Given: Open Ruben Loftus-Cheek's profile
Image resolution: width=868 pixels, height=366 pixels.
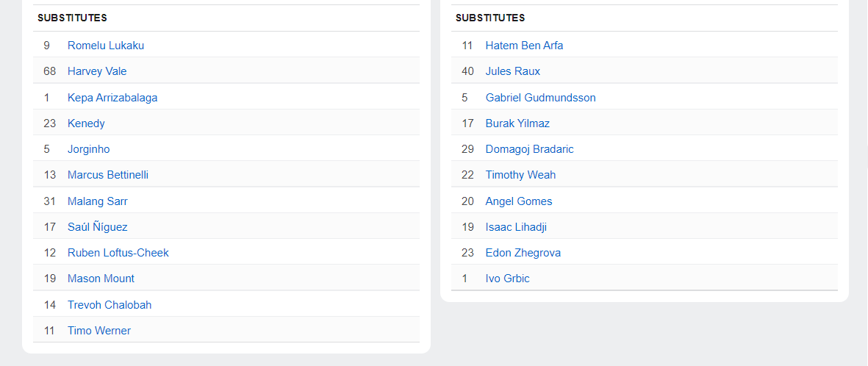Looking at the screenshot, I should tap(118, 253).
